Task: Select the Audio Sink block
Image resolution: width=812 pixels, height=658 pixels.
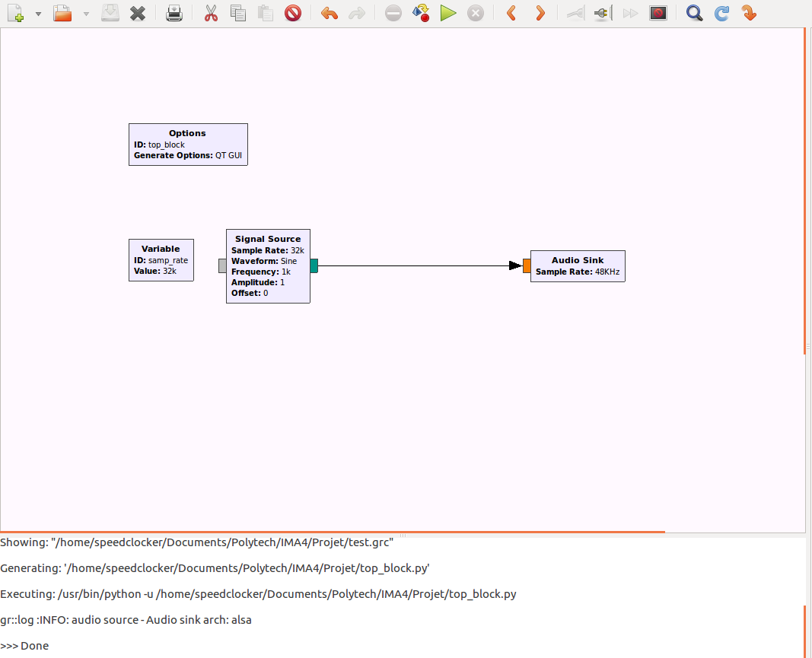Action: 578,266
